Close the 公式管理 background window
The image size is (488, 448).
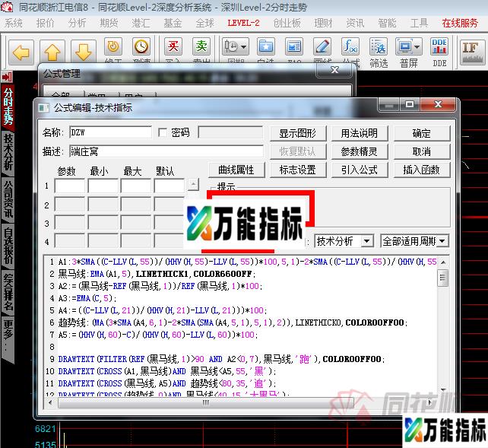334,70
